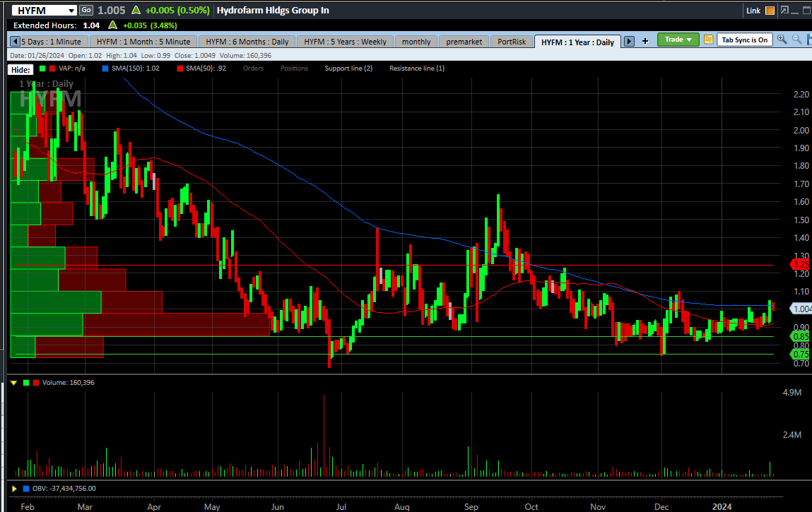The image size is (812, 512).
Task: Click the left arrow to scroll chart tabs
Action: pos(14,41)
